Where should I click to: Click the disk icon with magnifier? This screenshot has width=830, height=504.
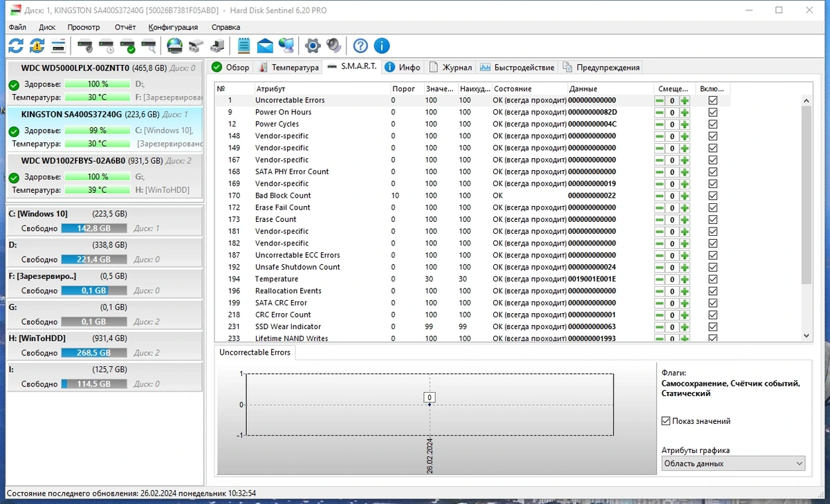click(149, 46)
